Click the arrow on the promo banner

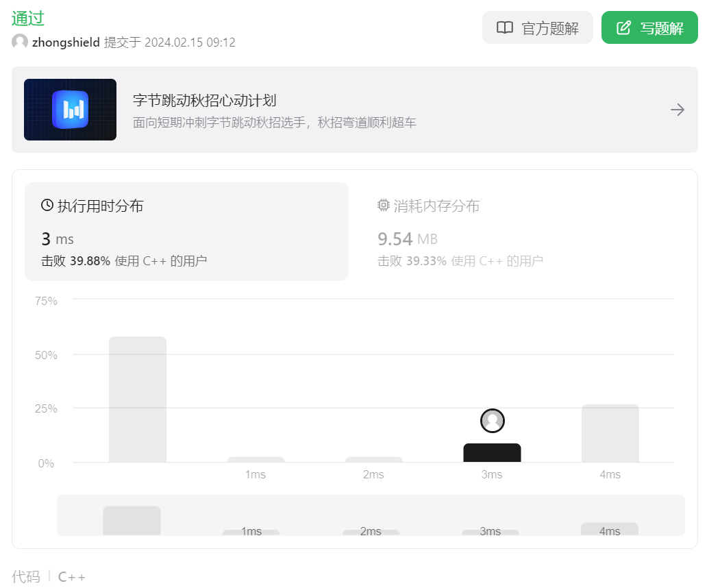tap(678, 110)
